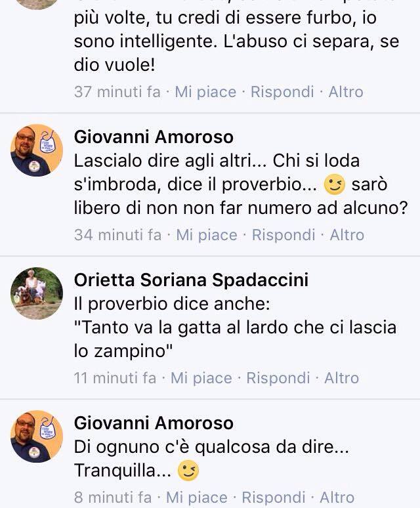Reply to Giovanni's 34 minuti fa comment
Viewport: 420px width, 508px height.
(x=283, y=235)
